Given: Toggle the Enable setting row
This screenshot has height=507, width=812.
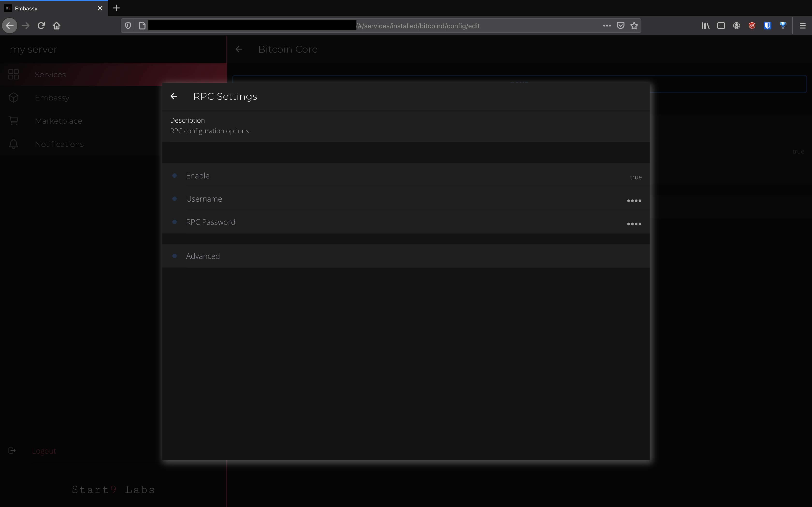Looking at the screenshot, I should (406, 176).
